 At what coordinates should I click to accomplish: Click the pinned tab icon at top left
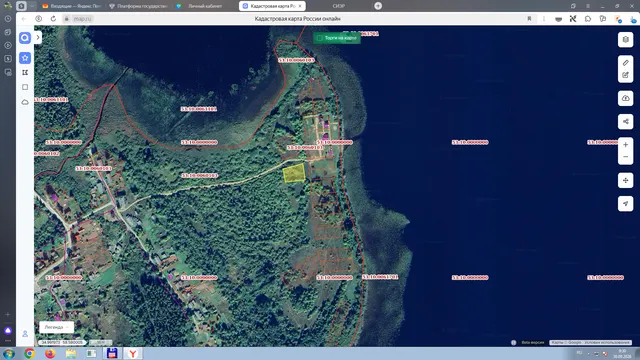coord(21,6)
